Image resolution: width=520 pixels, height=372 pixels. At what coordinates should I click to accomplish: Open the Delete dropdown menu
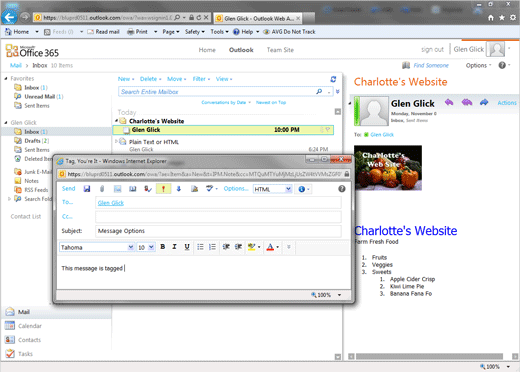point(150,79)
